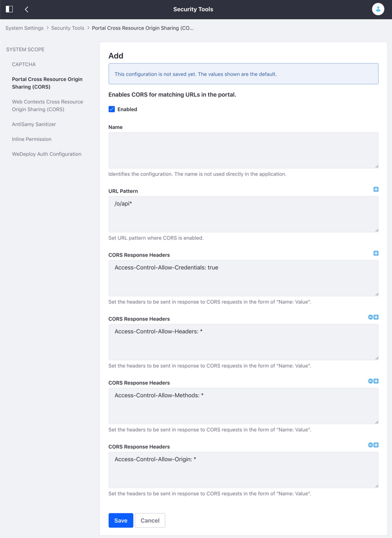Image resolution: width=392 pixels, height=538 pixels.
Task: Select Web Contexts CORS sidebar entry
Action: (48, 105)
